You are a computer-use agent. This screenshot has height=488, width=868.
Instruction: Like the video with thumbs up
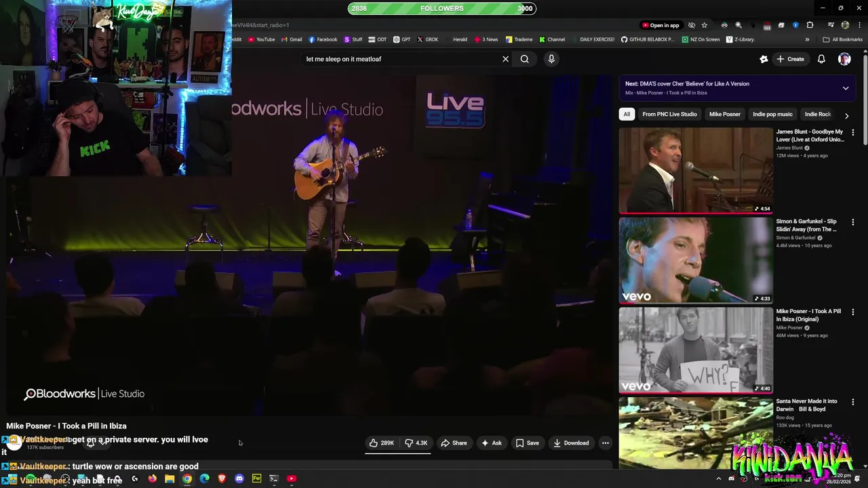pyautogui.click(x=382, y=443)
